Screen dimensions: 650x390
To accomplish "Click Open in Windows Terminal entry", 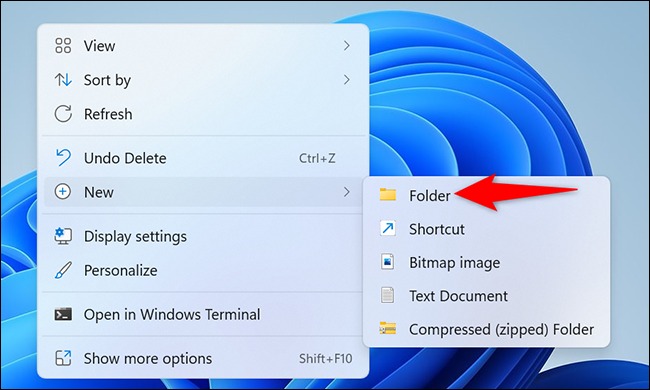I will 203,315.
